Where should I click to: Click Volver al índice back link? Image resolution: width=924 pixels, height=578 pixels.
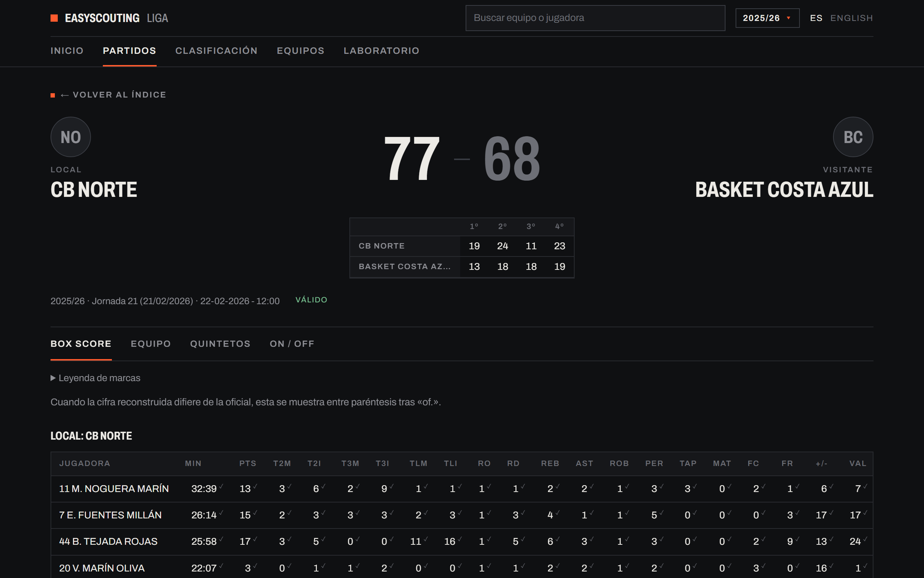[x=113, y=95]
